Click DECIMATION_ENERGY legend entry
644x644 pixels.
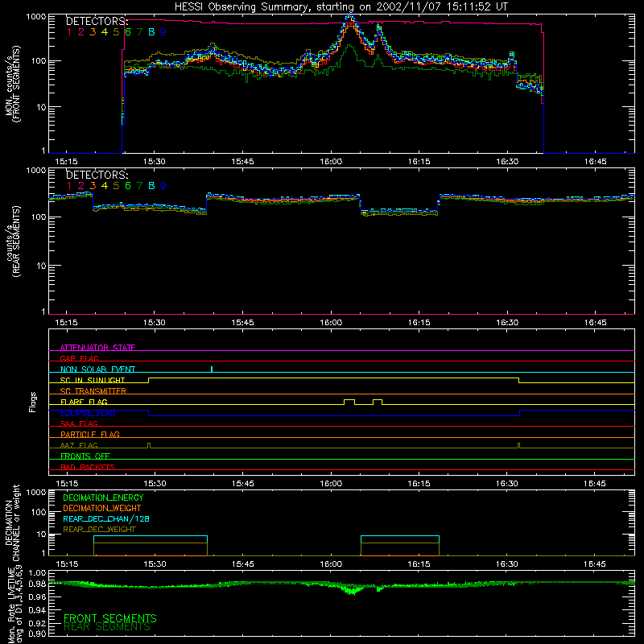(x=103, y=497)
